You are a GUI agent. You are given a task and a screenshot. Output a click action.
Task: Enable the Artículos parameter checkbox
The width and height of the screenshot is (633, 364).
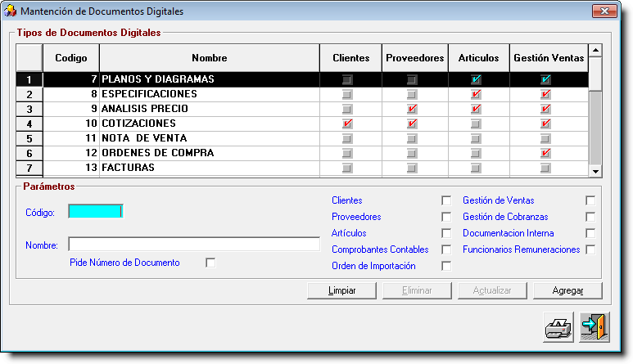[446, 233]
